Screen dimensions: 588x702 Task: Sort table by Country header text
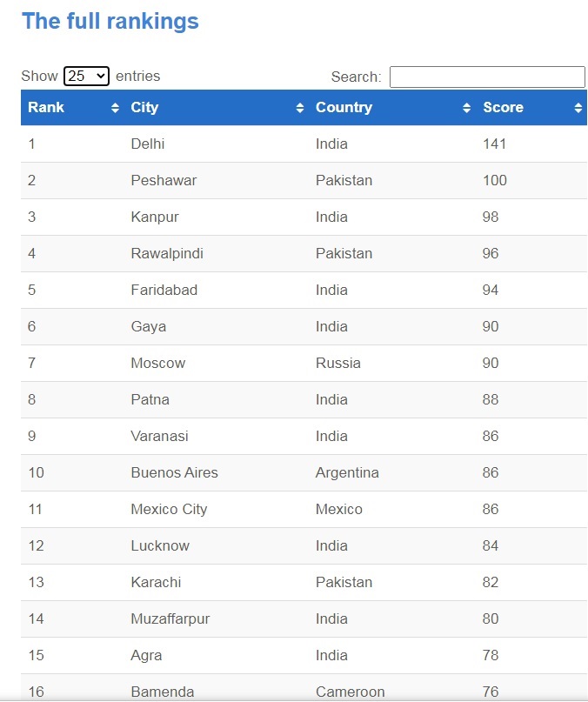[x=344, y=108]
